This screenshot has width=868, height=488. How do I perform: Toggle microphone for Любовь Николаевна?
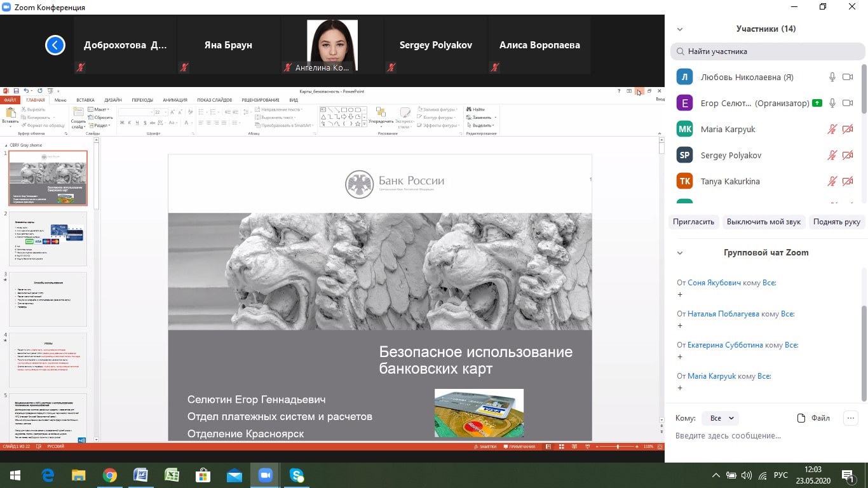[x=832, y=77]
